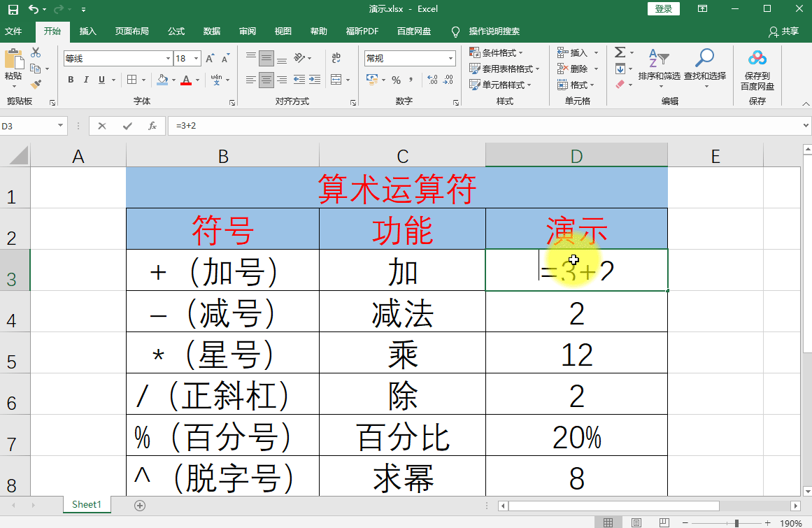Screen dimensions: 812x528
Task: Toggle bold formatting
Action: (70, 80)
